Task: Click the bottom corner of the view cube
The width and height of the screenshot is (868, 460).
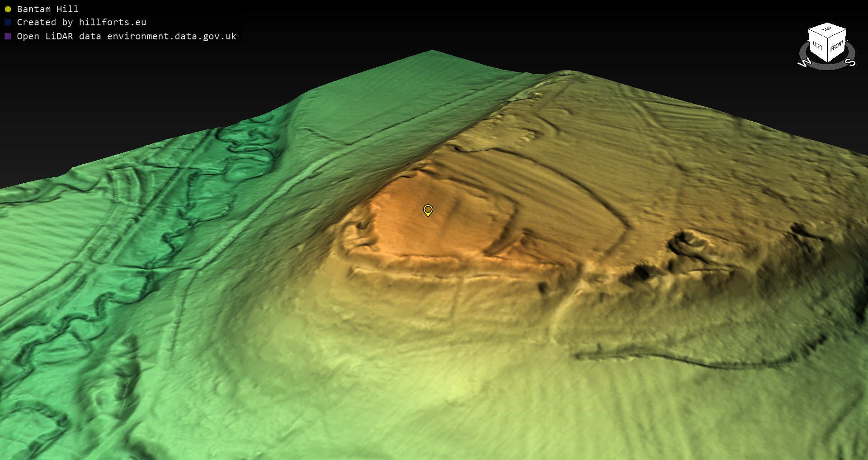Action: tap(828, 62)
